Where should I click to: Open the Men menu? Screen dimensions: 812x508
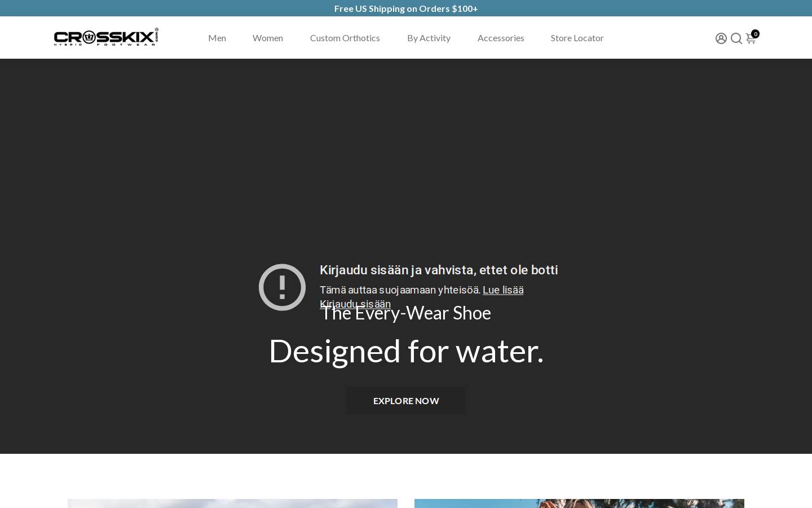pyautogui.click(x=217, y=38)
